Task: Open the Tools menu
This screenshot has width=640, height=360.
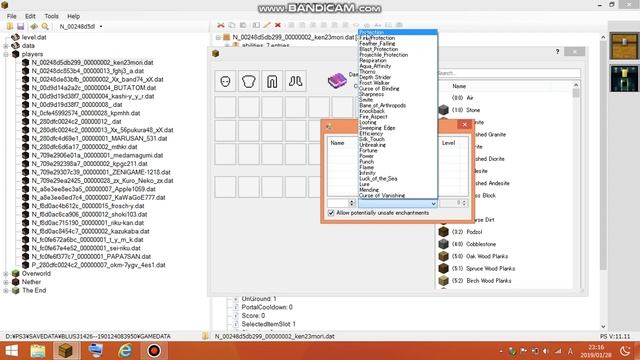Action: coord(51,16)
